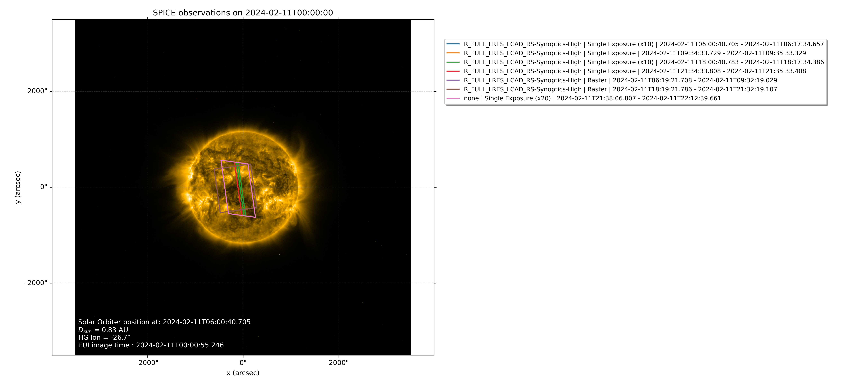Image resolution: width=868 pixels, height=386 pixels.
Task: Click the 'y (arcsec)' axis label
Action: (x=18, y=187)
